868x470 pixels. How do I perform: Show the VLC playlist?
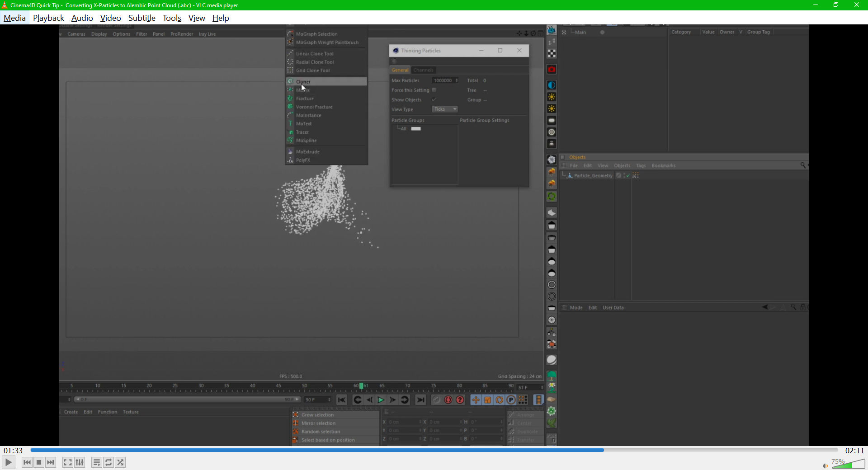(96, 462)
